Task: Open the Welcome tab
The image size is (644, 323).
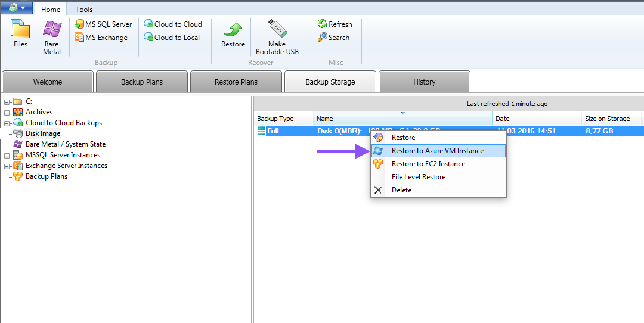Action: point(48,82)
